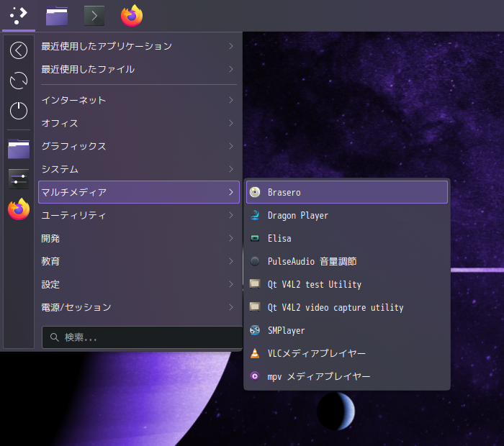
Task: Open the 電源/セッション category
Action: [x=139, y=307]
